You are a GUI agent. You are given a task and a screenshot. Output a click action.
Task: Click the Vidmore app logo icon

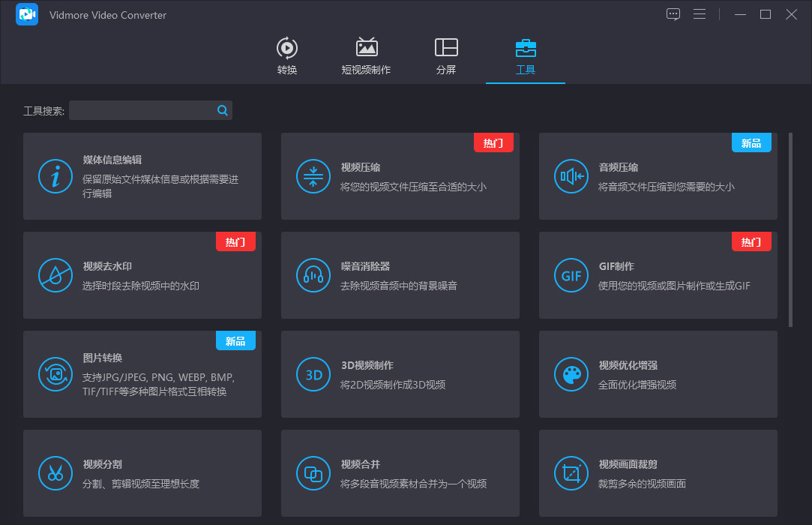pyautogui.click(x=27, y=14)
